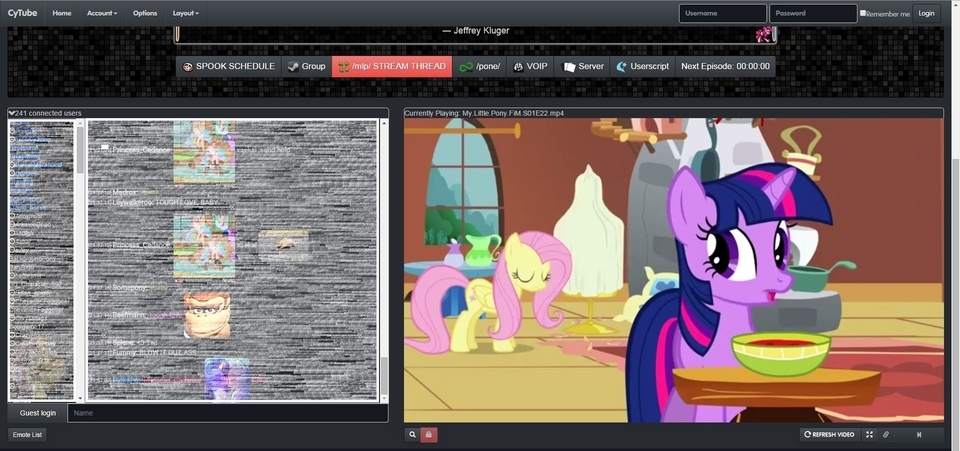Click the Madrox username in chat
The width and height of the screenshot is (960, 451).
tap(125, 192)
